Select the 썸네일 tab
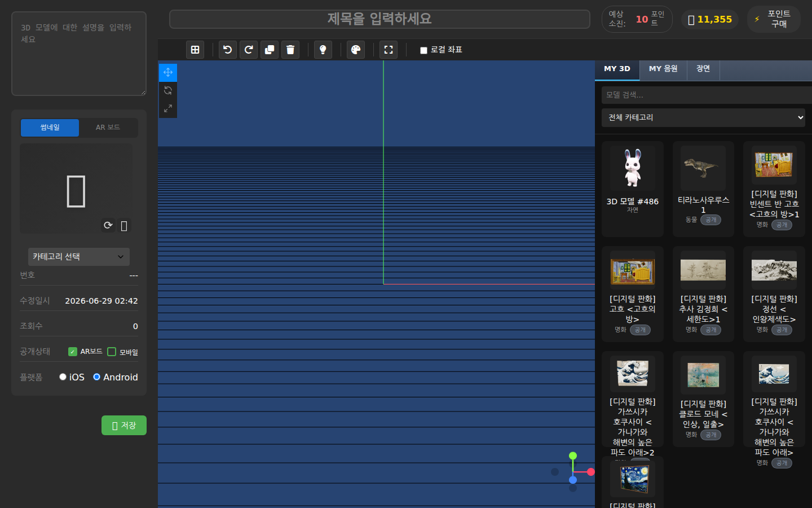This screenshot has height=508, width=812. click(x=50, y=128)
